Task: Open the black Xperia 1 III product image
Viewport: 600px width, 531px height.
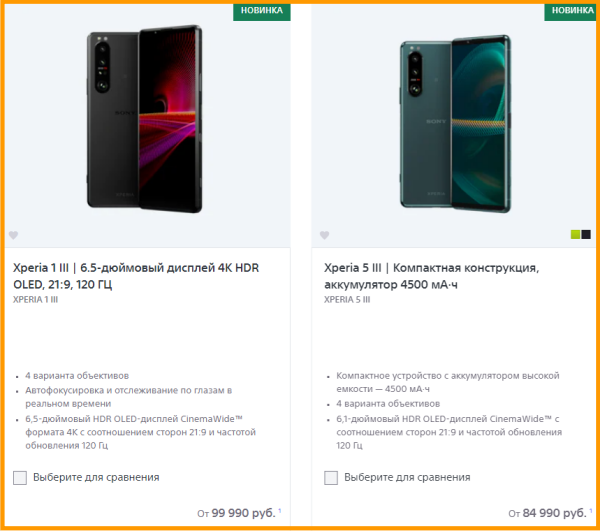Action: click(144, 119)
